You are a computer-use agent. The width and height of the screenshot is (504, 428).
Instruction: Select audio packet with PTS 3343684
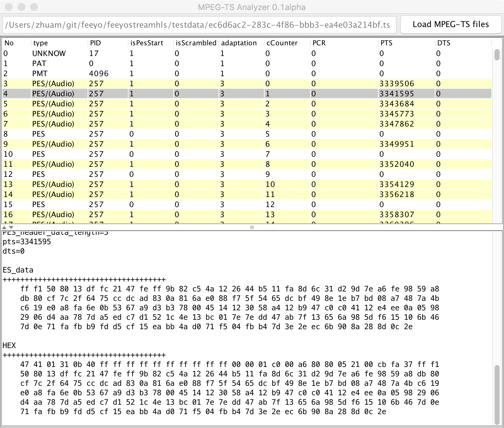[x=247, y=104]
